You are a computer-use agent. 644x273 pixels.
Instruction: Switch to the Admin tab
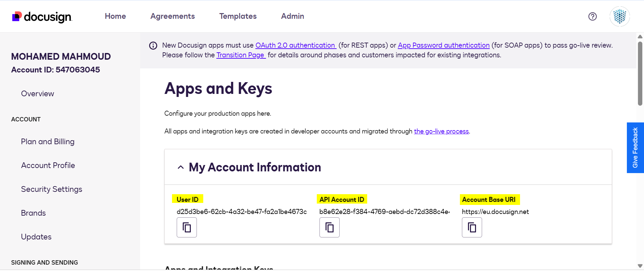pos(293,16)
